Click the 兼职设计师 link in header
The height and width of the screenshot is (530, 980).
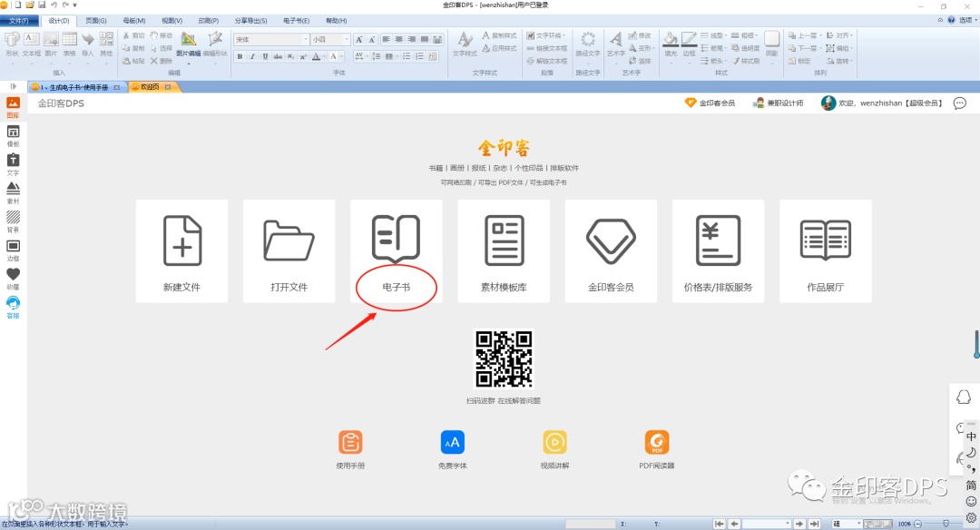(779, 103)
